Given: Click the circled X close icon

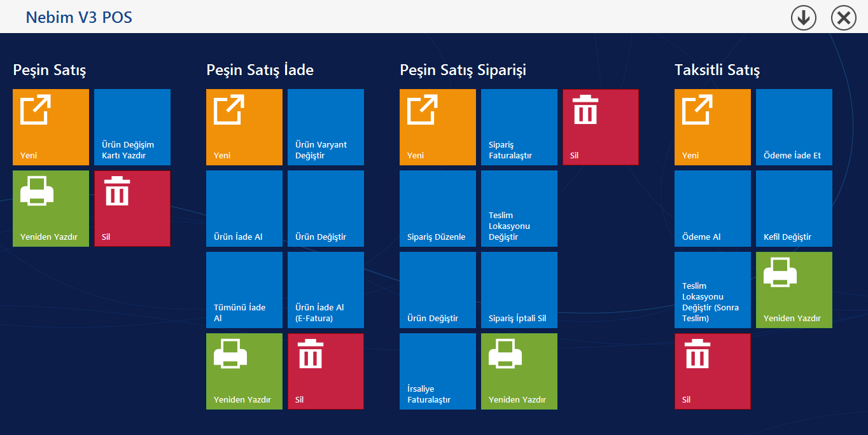Looking at the screenshot, I should [x=844, y=18].
